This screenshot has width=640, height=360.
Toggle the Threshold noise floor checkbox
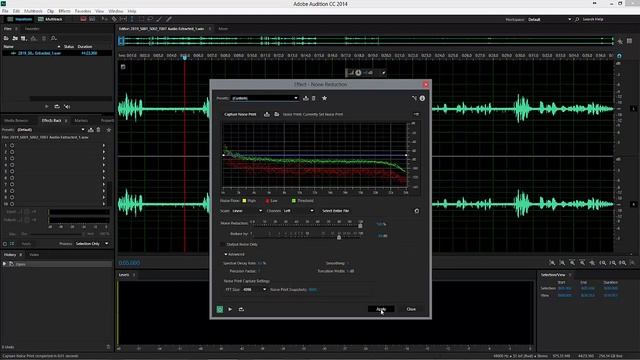pyautogui.click(x=293, y=200)
